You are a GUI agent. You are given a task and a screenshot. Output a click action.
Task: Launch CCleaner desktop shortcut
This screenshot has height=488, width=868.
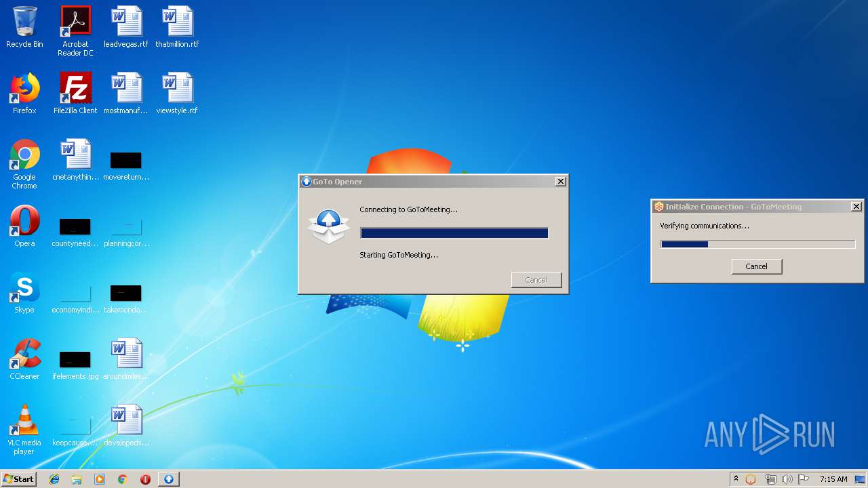(x=24, y=359)
